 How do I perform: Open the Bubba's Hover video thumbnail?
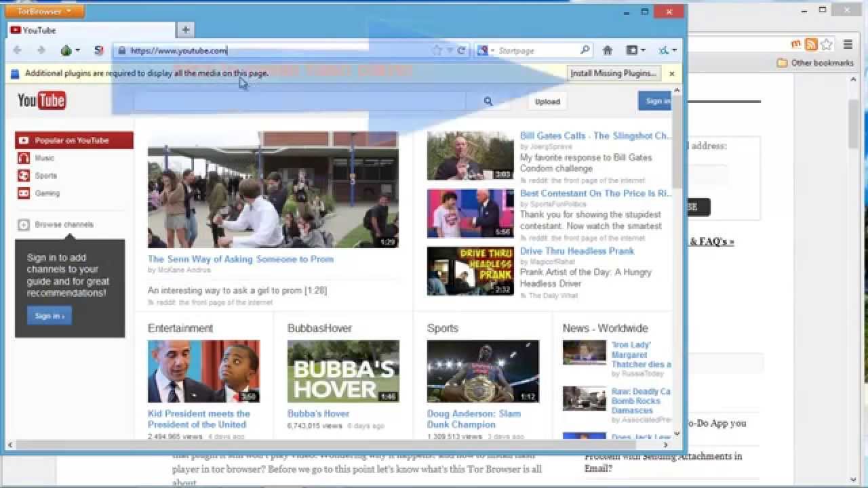click(343, 371)
